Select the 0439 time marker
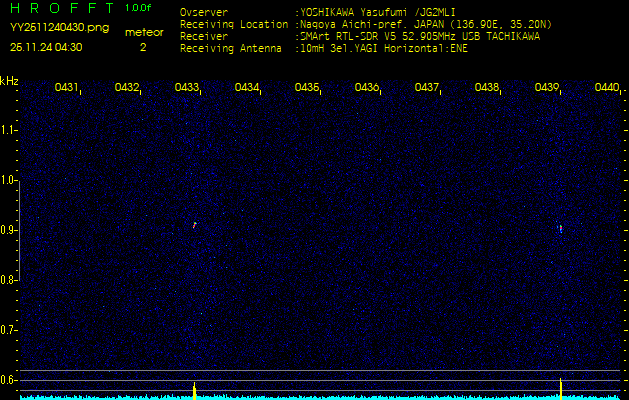The image size is (629, 400). coord(547,88)
